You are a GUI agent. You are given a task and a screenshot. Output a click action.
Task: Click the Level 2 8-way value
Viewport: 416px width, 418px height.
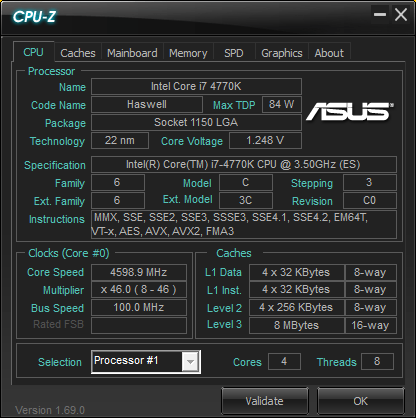click(x=370, y=307)
